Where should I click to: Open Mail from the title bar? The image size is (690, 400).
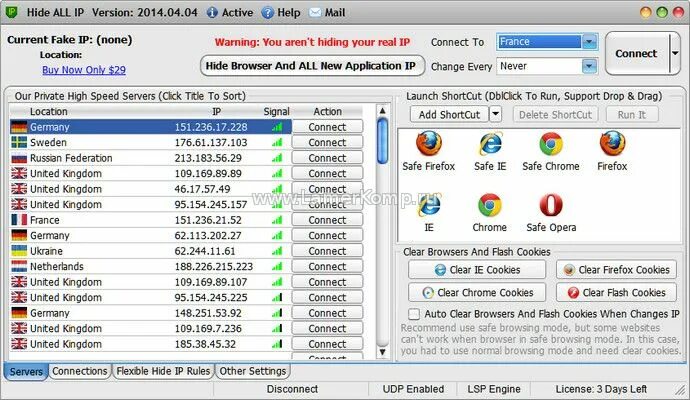point(327,12)
